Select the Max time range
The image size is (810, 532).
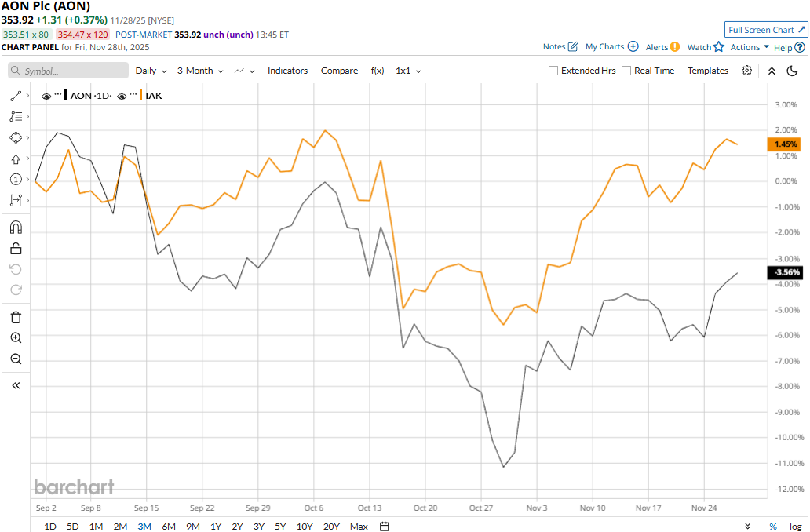(x=359, y=527)
